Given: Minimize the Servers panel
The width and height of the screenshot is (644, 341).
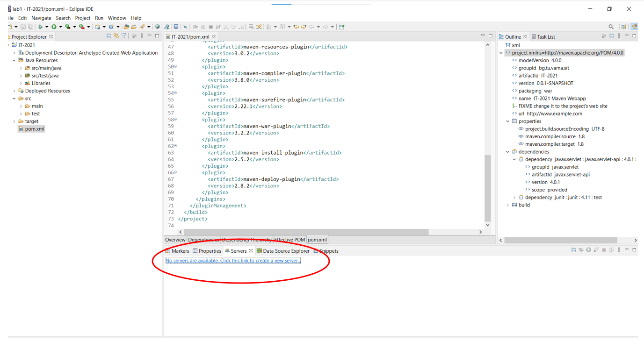Looking at the screenshot, I should click(627, 249).
